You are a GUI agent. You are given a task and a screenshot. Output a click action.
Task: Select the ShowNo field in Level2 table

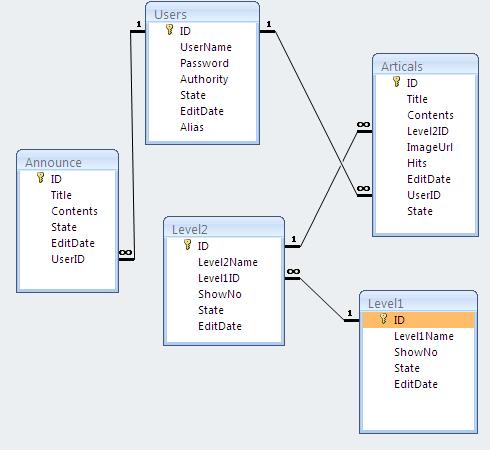pyautogui.click(x=220, y=294)
